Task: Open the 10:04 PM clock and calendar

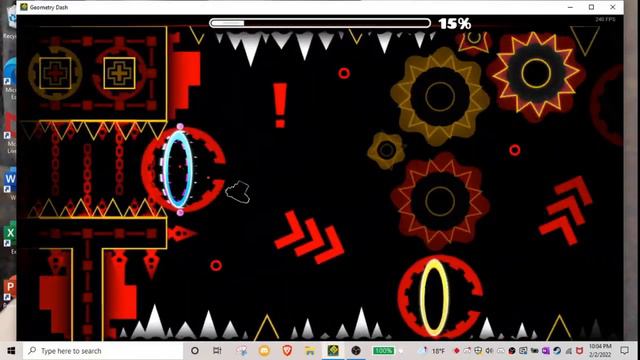Action: tap(600, 350)
